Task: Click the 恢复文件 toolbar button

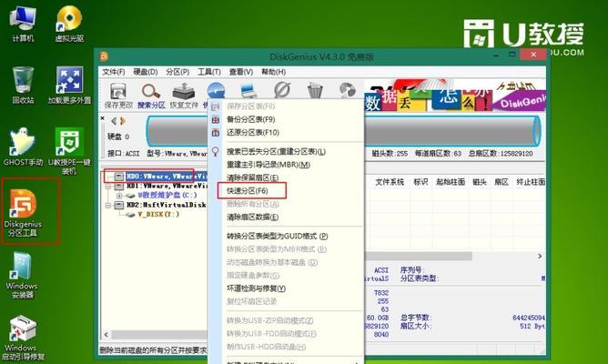Action: (x=184, y=96)
